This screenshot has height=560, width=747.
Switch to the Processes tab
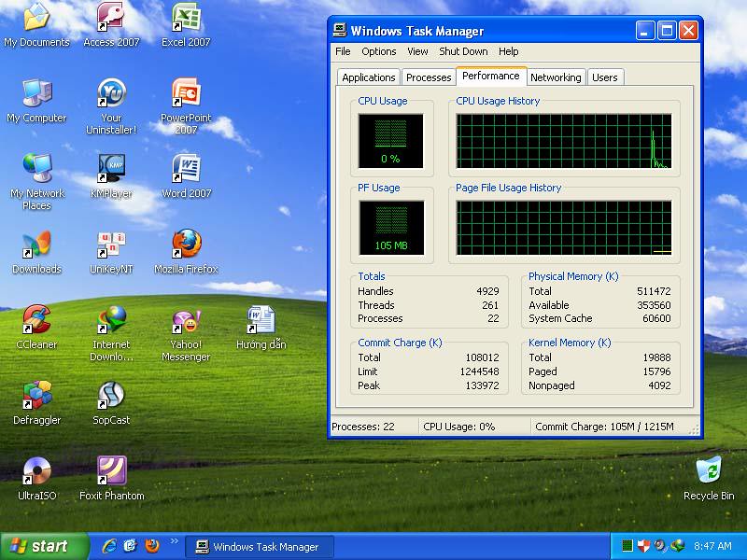429,77
